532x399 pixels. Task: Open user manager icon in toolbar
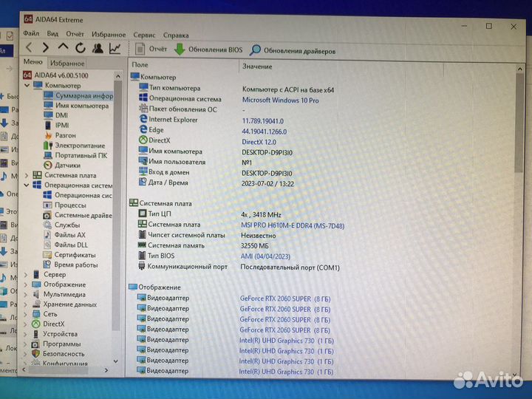98,48
